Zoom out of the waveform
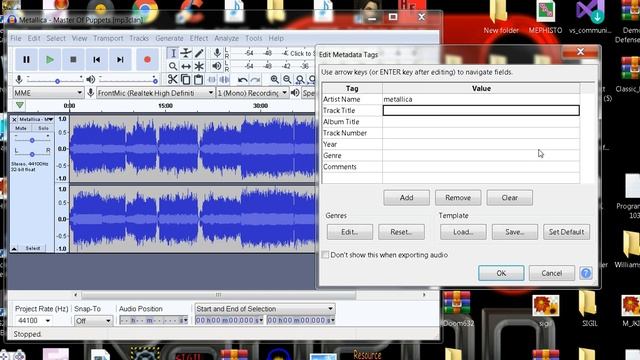Viewport: 640px width, 360px height. pyautogui.click(x=287, y=80)
